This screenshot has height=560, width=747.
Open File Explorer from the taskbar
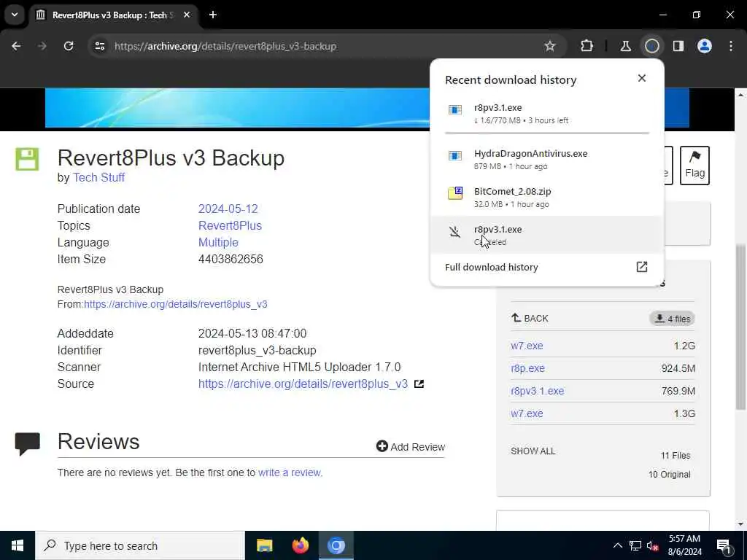[x=264, y=545]
